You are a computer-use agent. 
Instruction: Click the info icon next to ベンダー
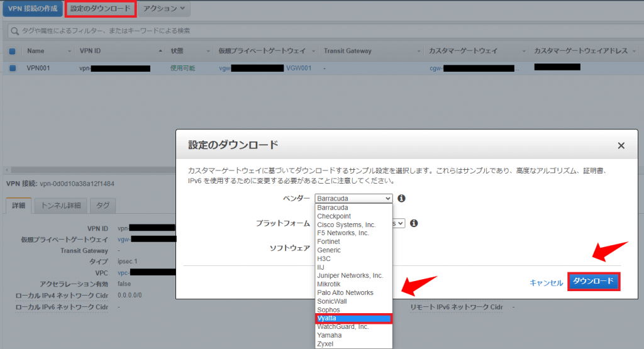pos(402,198)
